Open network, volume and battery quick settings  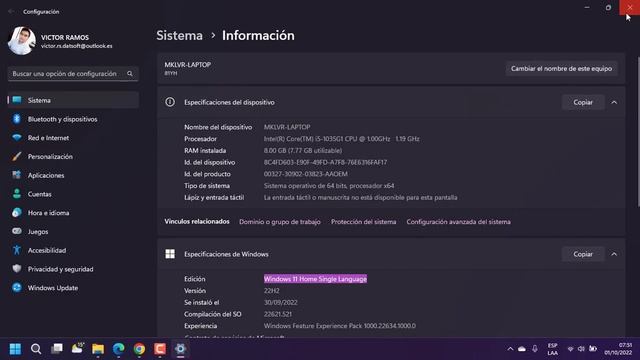(582, 349)
